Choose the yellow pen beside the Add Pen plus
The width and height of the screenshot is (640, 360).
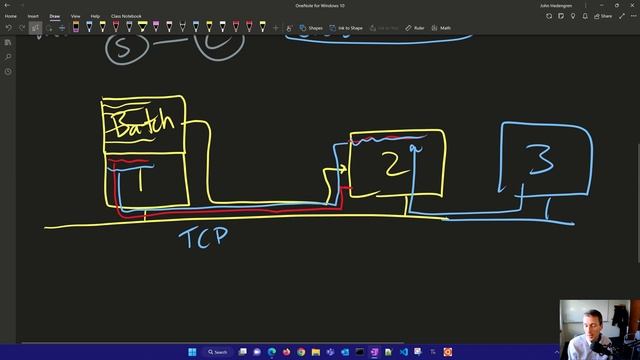262,27
